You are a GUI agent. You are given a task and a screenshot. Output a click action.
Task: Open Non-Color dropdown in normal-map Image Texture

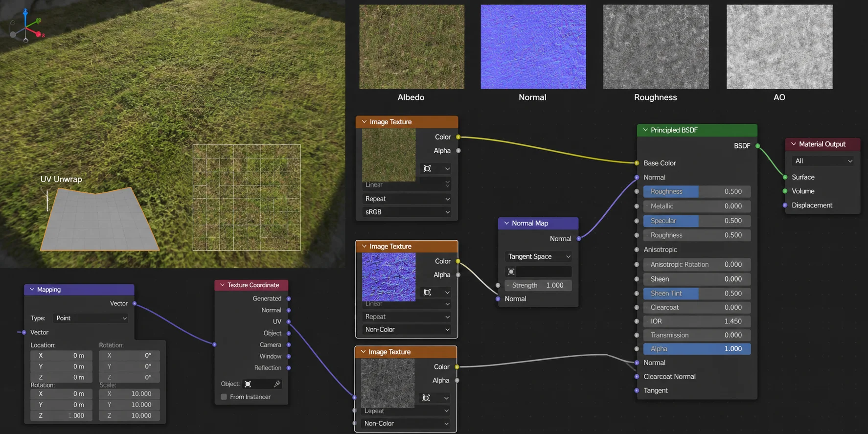[x=407, y=329]
